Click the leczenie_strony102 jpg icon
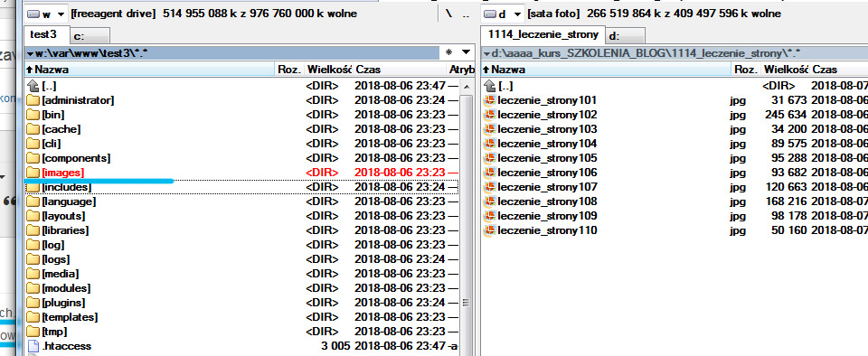 click(x=489, y=115)
